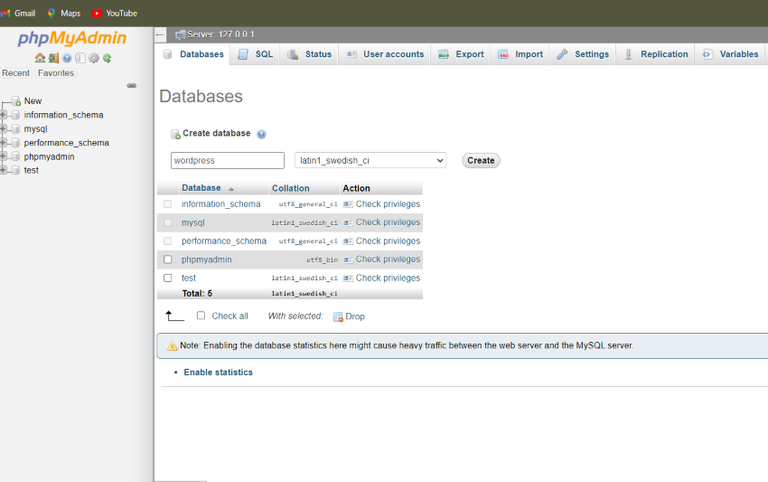
Task: Click the phpMyAdmin home icon
Action: point(40,58)
